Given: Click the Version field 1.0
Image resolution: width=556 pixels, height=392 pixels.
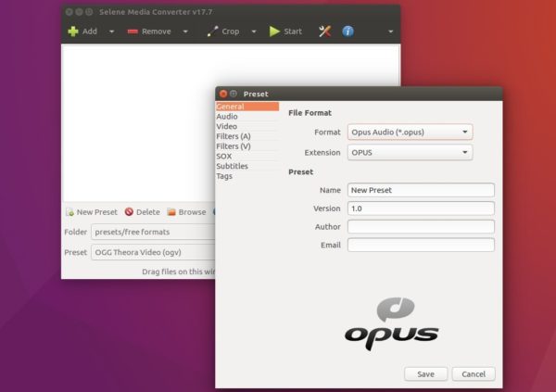Looking at the screenshot, I should tap(421, 209).
